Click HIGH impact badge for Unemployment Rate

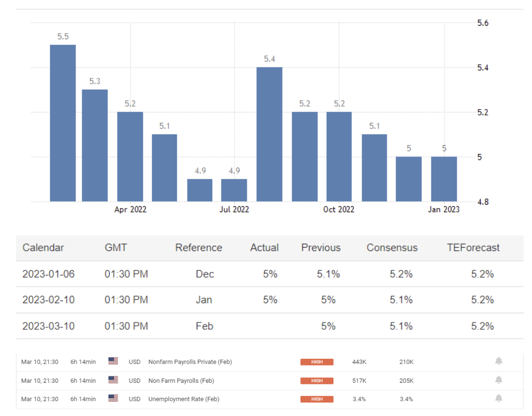coord(317,399)
